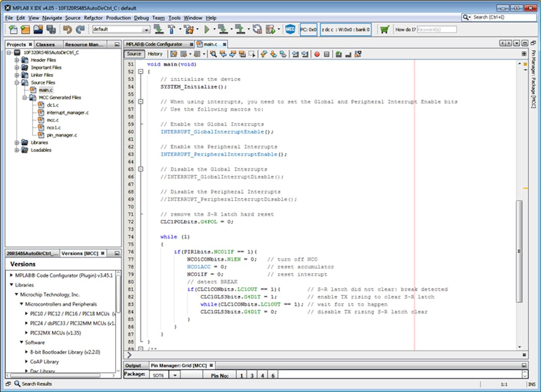Run the project with the green arrow
The height and width of the screenshot is (392, 541).
coord(206,29)
